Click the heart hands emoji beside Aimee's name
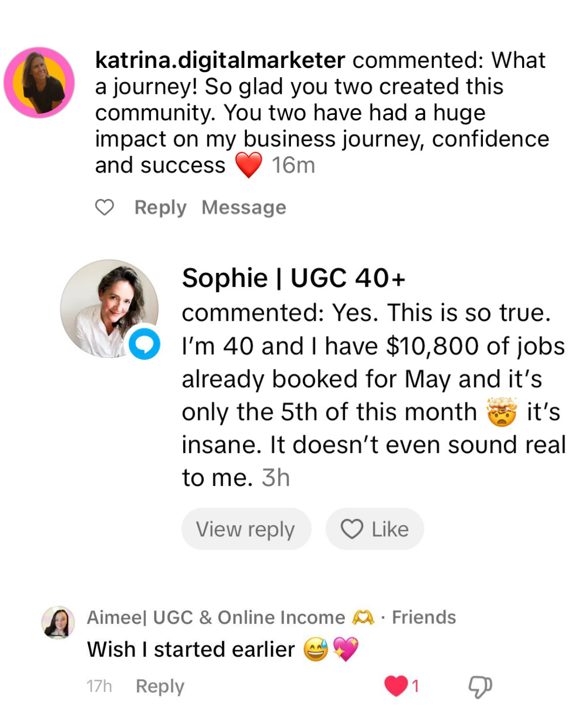582x728 pixels. pos(363,617)
